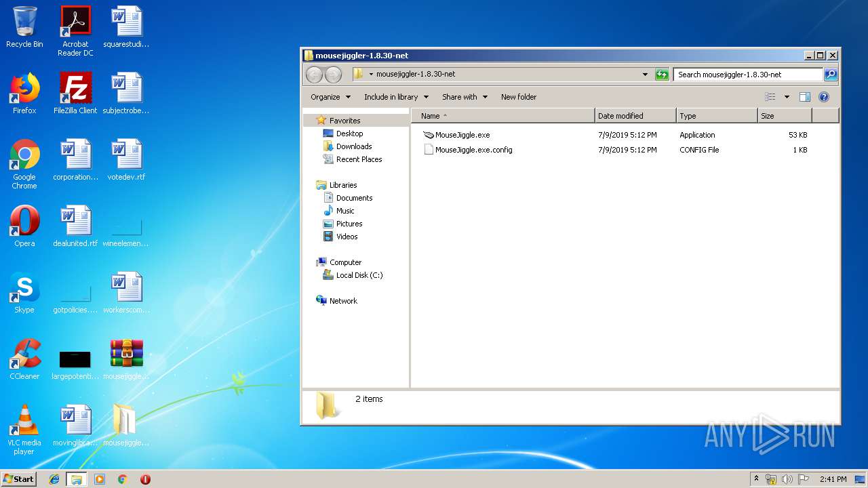
Task: Open the view options dropdown arrow
Action: pos(787,97)
